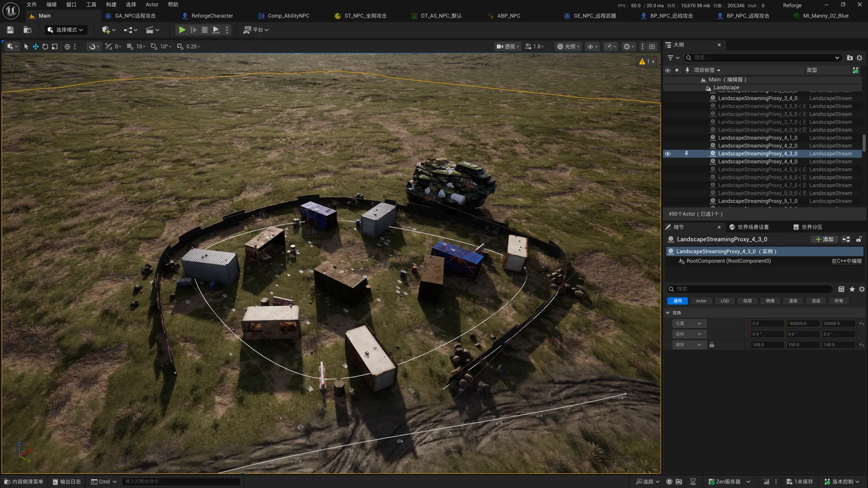Screen dimensions: 868x488
Task: Open the 位置 location type dropdown
Action: pos(689,324)
